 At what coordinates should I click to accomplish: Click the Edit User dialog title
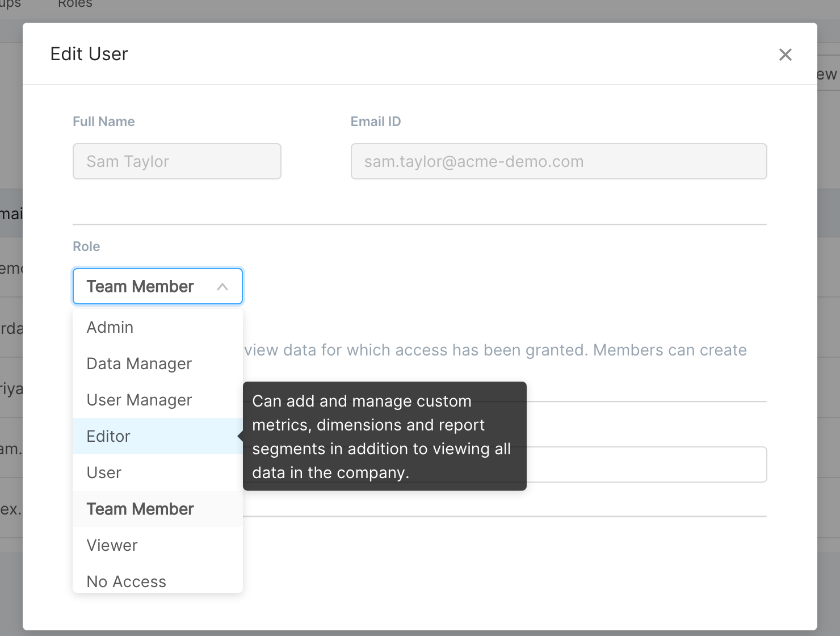89,54
